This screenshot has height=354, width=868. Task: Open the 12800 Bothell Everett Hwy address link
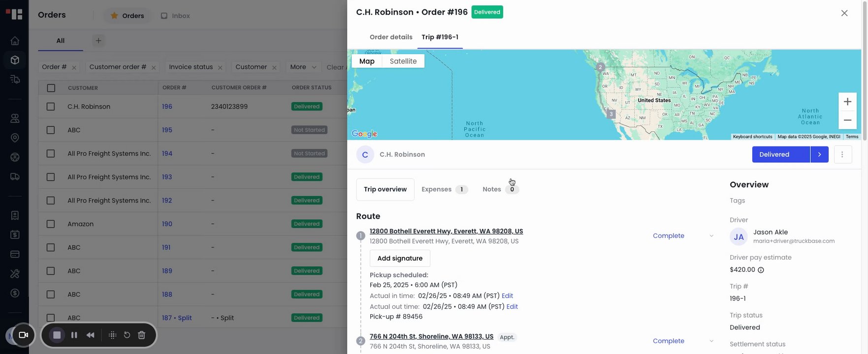(x=446, y=232)
